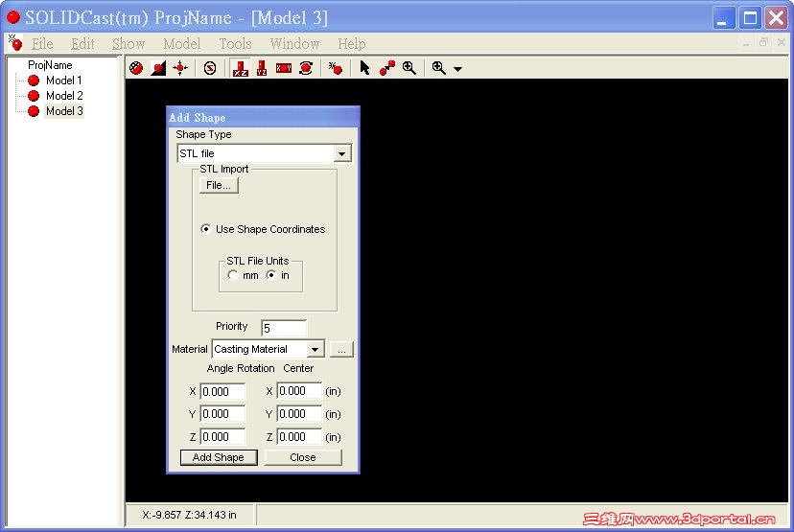Select mm STL file units
Image resolution: width=794 pixels, height=532 pixels.
[x=232, y=275]
